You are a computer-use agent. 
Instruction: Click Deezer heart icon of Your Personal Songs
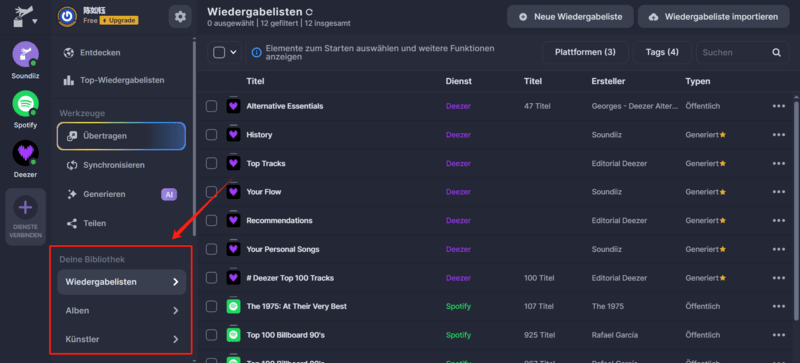pyautogui.click(x=233, y=249)
